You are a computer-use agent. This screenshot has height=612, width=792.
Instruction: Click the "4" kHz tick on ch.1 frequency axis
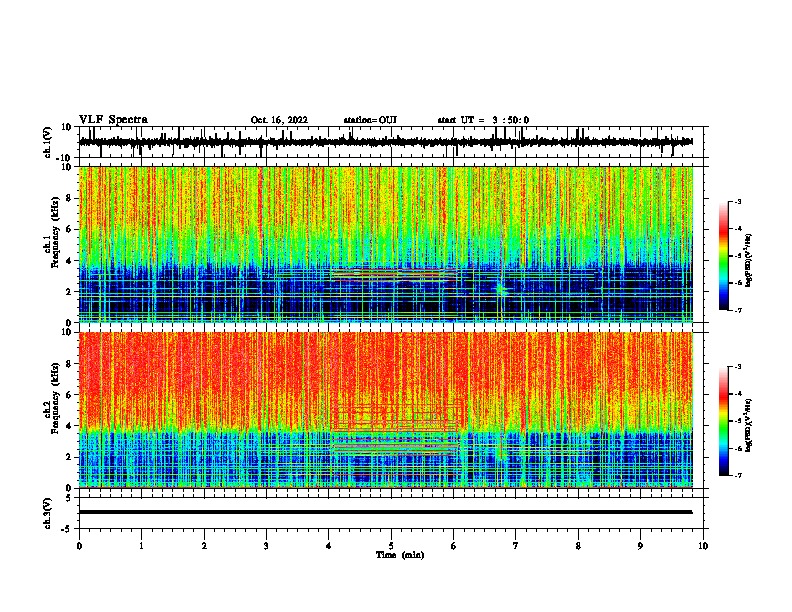click(x=70, y=261)
